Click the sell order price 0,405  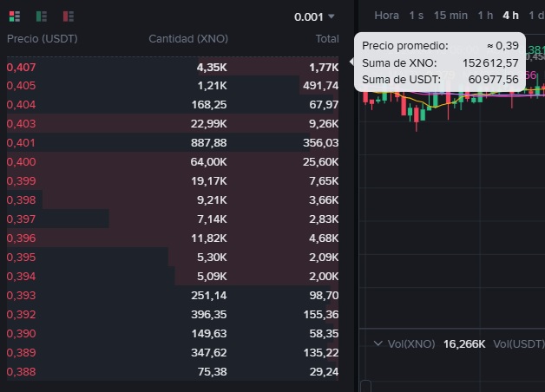[21, 85]
